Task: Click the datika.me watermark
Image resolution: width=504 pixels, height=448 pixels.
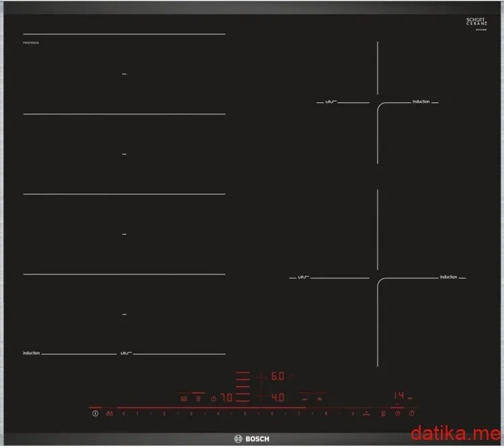Action: [456, 433]
